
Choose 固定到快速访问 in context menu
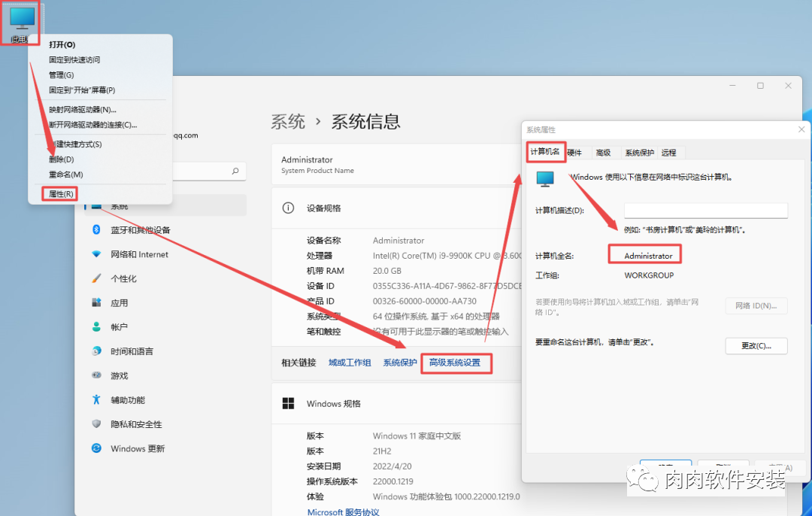(74, 60)
